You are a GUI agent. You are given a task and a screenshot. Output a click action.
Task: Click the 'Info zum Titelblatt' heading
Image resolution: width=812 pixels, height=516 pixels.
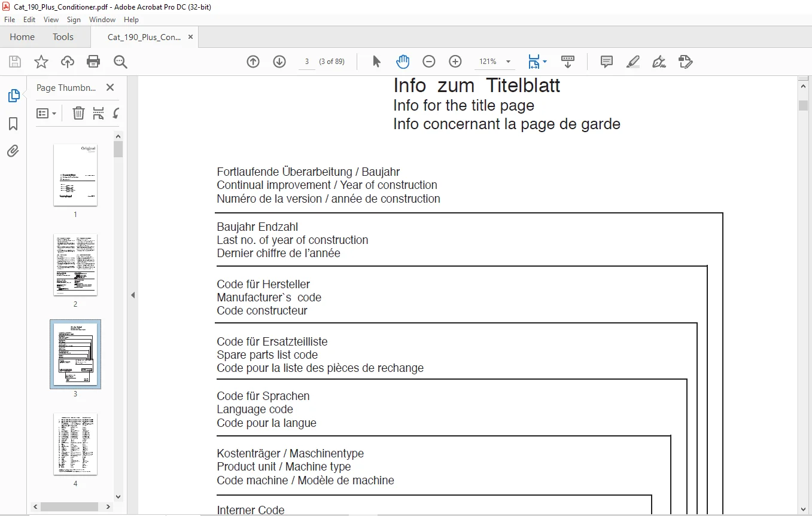[x=477, y=86]
